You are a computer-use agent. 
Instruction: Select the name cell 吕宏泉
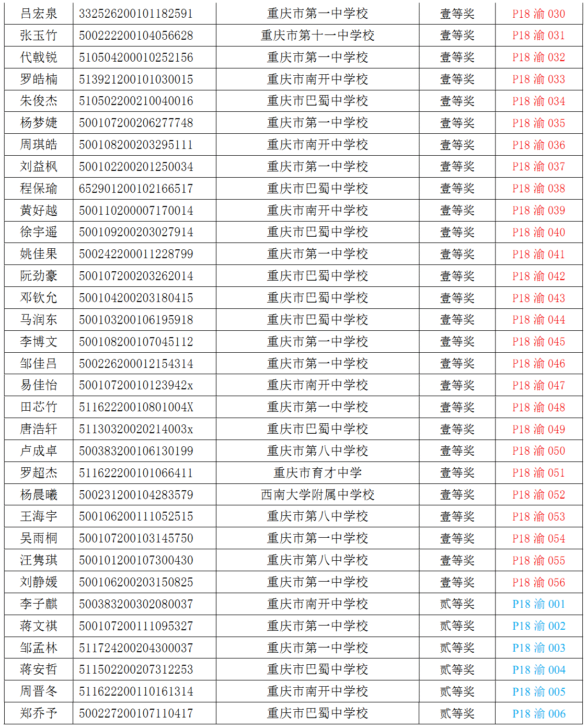(x=39, y=14)
